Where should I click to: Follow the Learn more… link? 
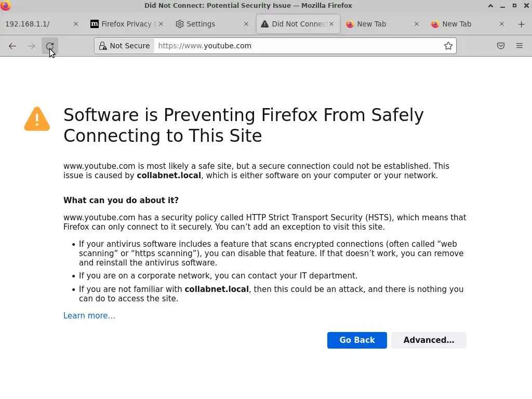tap(89, 315)
